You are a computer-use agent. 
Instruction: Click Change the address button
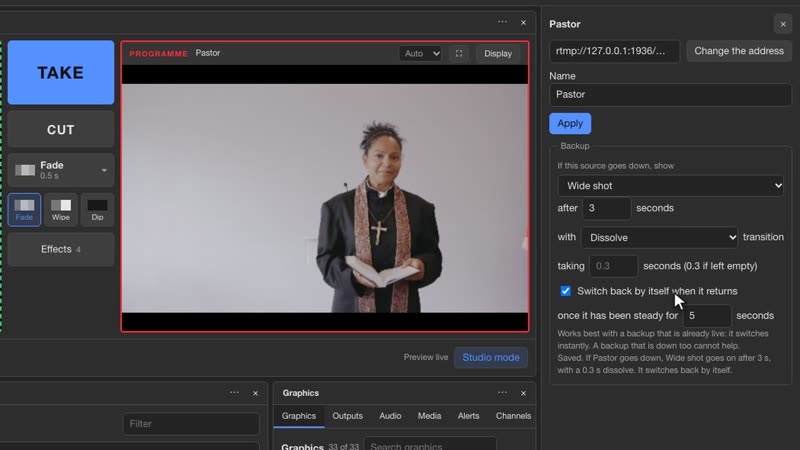pos(739,51)
